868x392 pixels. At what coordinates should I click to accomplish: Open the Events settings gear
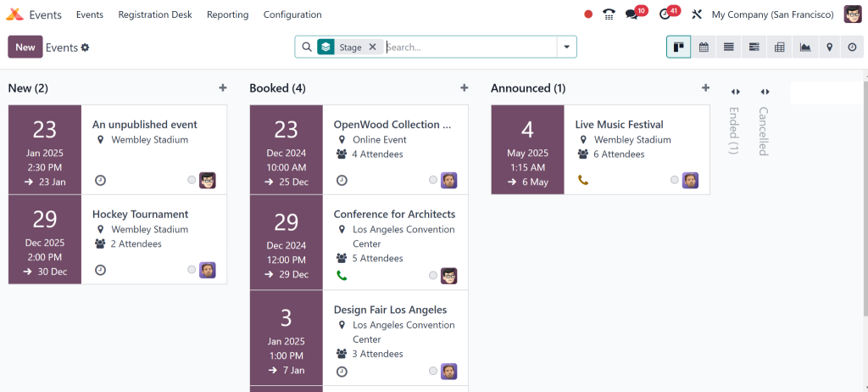tap(86, 48)
